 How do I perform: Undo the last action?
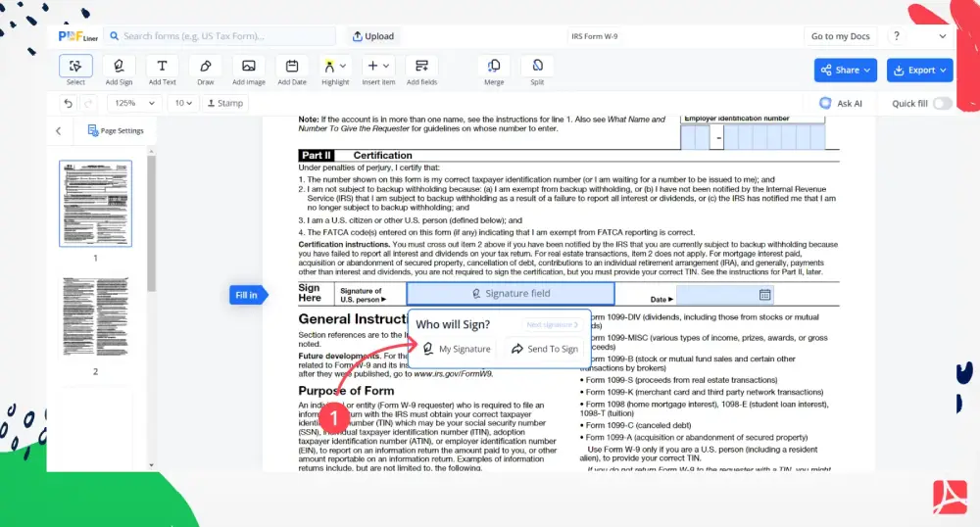pos(69,103)
